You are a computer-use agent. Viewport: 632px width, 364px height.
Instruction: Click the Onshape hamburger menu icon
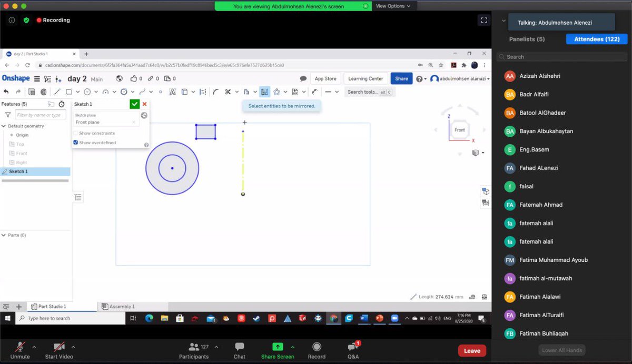37,79
